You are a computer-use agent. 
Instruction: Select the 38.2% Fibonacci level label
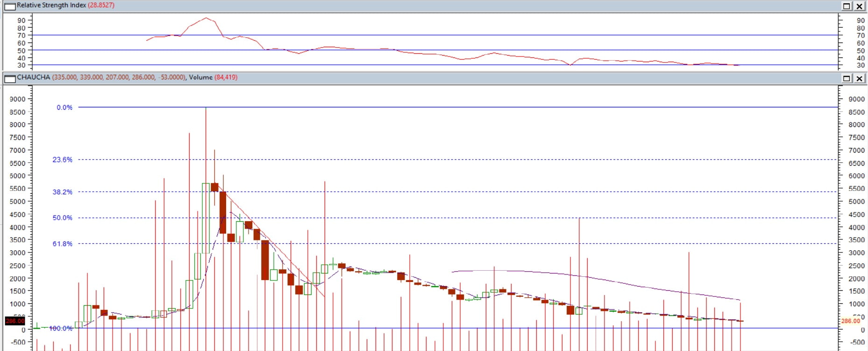click(63, 192)
